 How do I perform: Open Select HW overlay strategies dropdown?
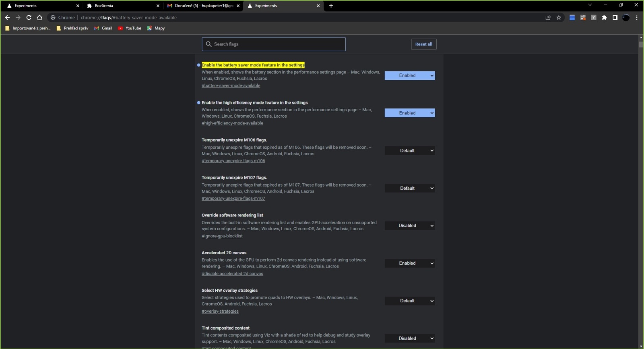[409, 301]
